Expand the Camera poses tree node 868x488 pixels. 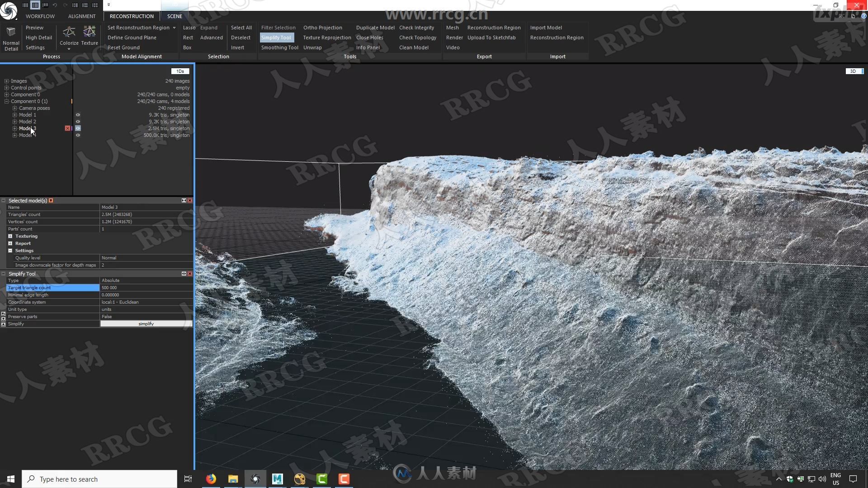[x=15, y=108]
